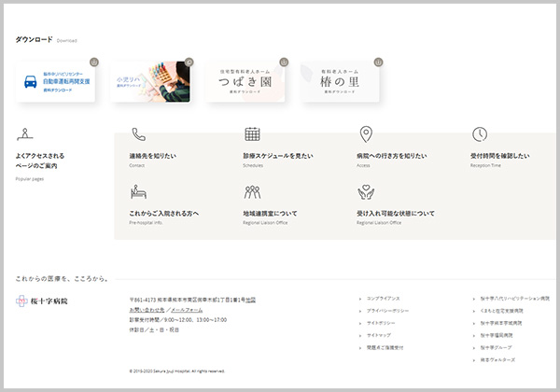Open the 小児リハ download card
This screenshot has height=392, width=560.
point(149,82)
